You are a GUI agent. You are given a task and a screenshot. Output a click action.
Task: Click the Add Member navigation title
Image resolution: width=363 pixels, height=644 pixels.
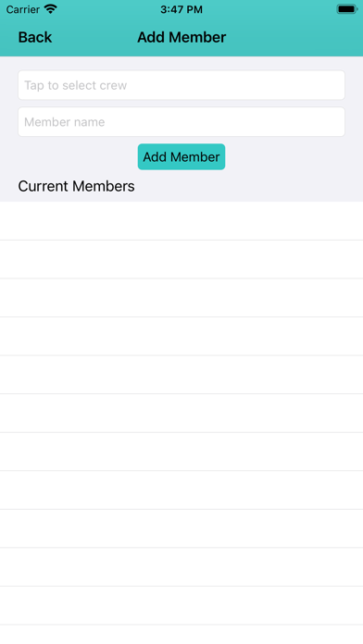point(181,37)
